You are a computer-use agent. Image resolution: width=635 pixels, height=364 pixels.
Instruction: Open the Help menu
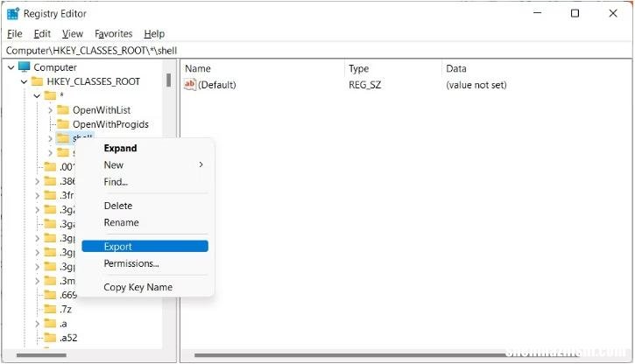(154, 33)
